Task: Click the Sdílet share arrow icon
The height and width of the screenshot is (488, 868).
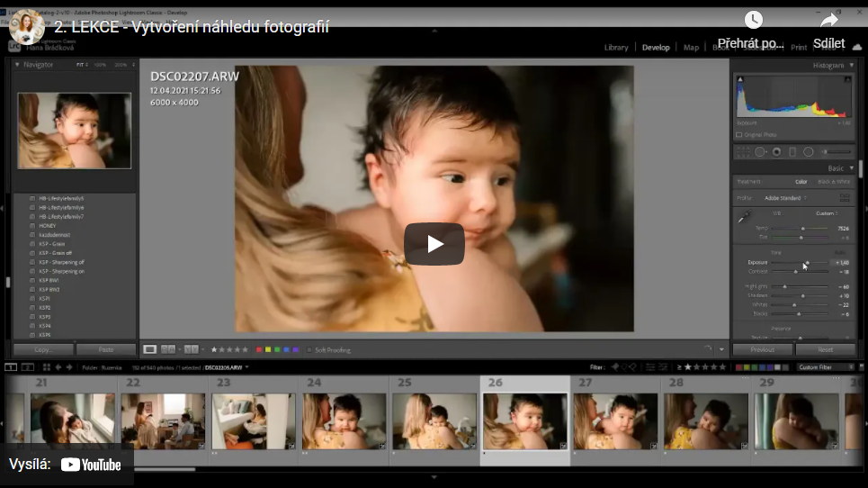Action: tap(828, 21)
